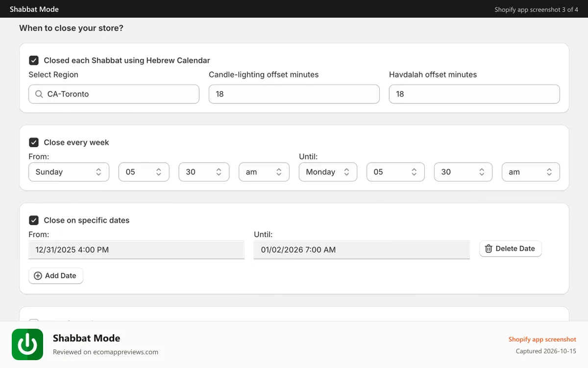Open the Until minutes dropdown showing 30
The image size is (588, 368).
point(464,172)
